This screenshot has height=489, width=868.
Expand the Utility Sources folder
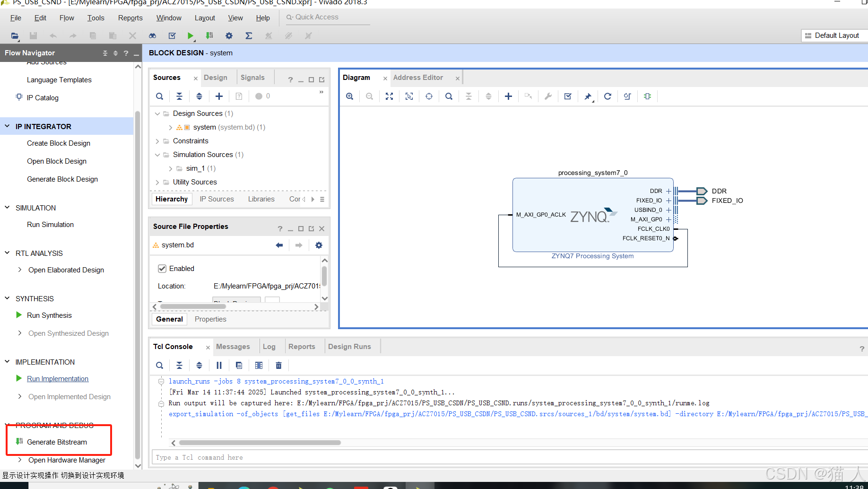(x=157, y=182)
